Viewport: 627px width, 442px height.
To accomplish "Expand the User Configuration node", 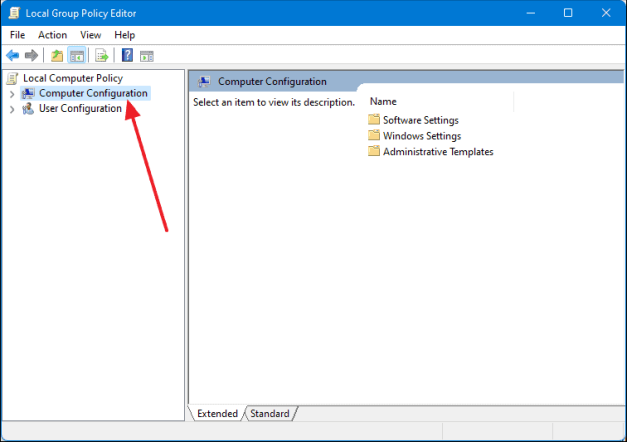I will coord(12,109).
